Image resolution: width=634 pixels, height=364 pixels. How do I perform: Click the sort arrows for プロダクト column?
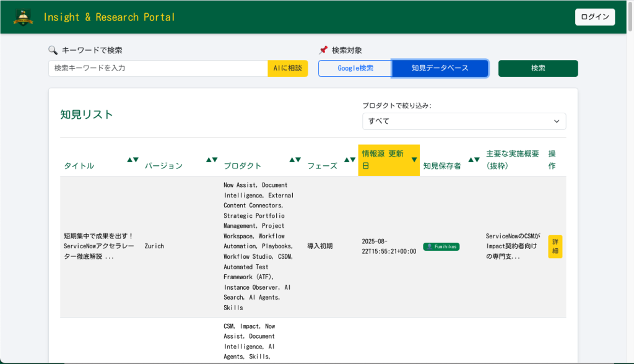point(295,160)
